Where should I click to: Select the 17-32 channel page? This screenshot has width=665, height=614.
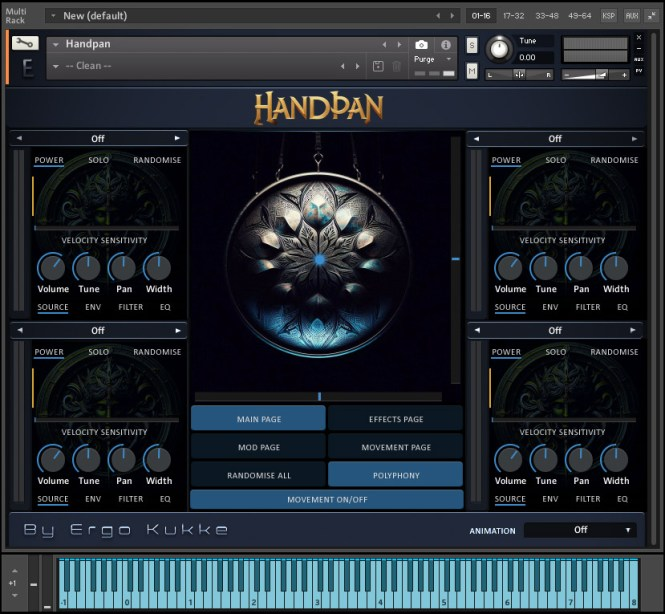click(514, 16)
